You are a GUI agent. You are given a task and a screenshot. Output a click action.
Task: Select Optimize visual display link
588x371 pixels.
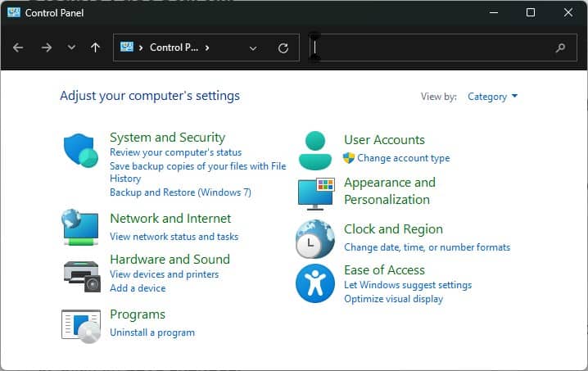[x=393, y=299]
